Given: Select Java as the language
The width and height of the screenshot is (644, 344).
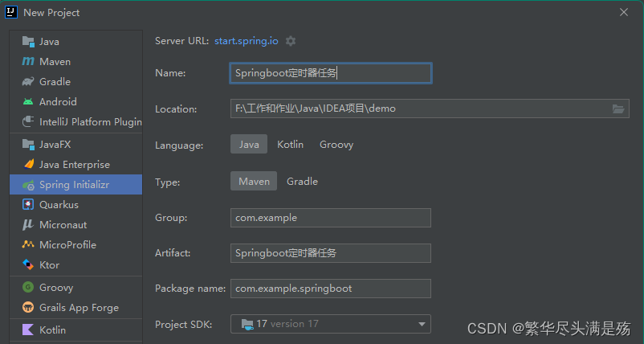Looking at the screenshot, I should point(249,144).
